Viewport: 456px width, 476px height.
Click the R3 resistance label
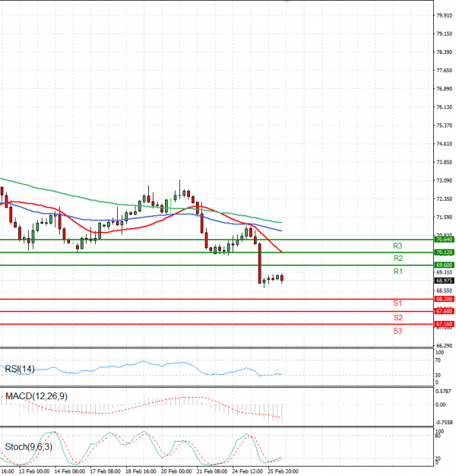click(x=397, y=246)
